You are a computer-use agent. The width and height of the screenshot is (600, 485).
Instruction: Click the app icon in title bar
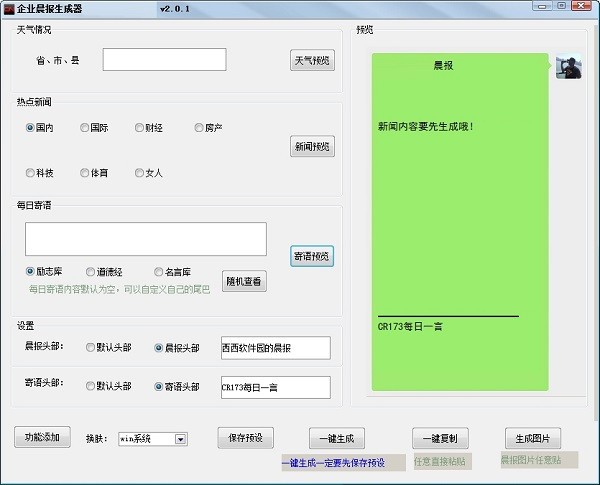[8, 8]
